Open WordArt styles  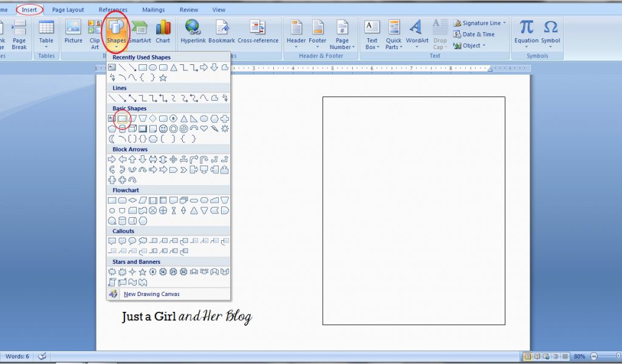click(417, 33)
